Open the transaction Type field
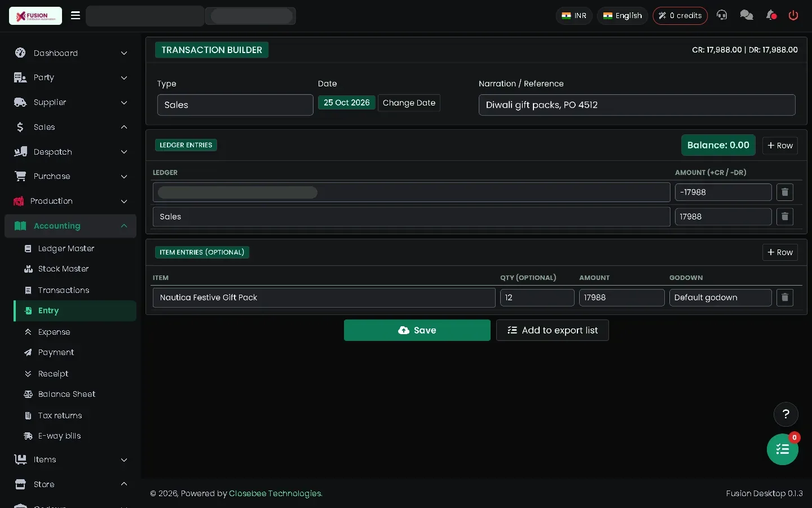The image size is (812, 508). 235,105
